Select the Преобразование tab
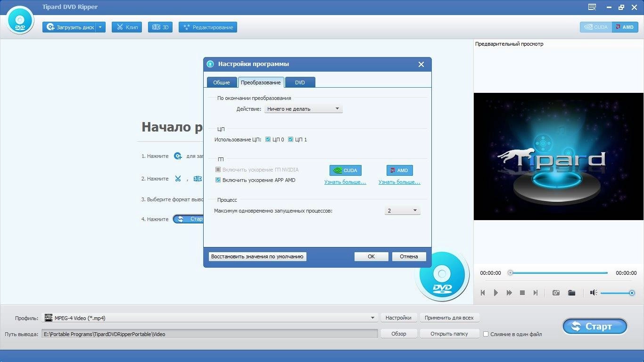 click(x=261, y=82)
